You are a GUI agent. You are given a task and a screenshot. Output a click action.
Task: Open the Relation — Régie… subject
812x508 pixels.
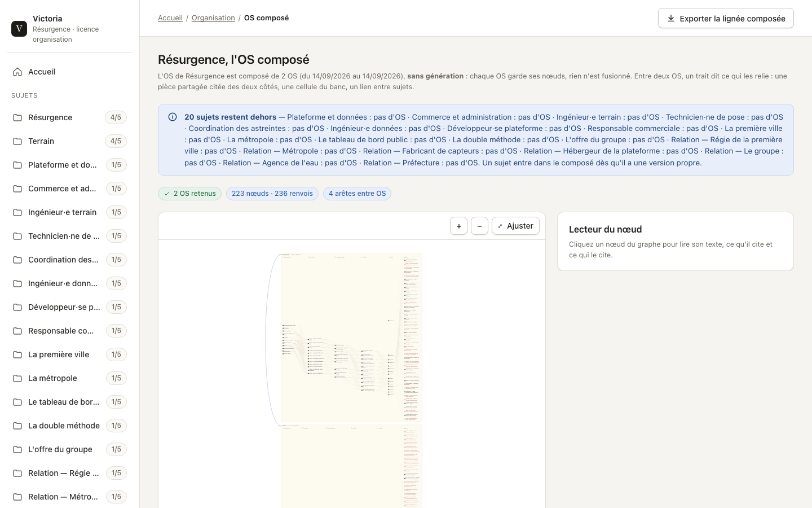69,473
